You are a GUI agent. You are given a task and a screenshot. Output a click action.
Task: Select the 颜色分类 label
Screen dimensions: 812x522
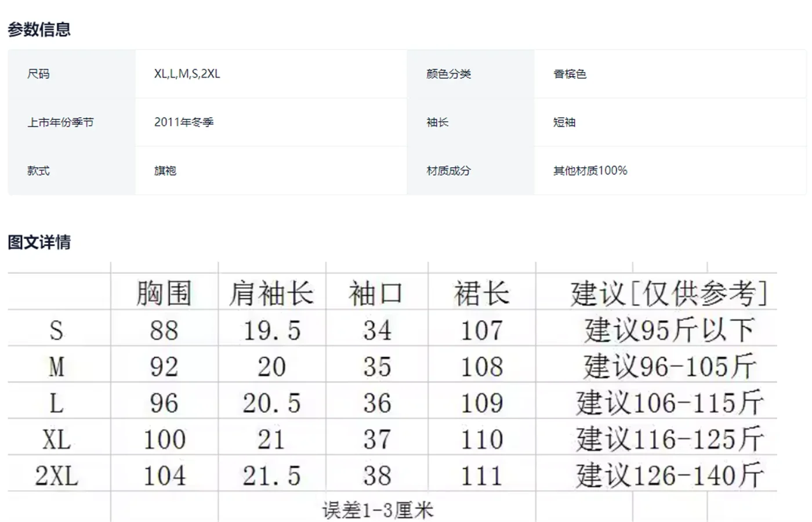(x=448, y=74)
